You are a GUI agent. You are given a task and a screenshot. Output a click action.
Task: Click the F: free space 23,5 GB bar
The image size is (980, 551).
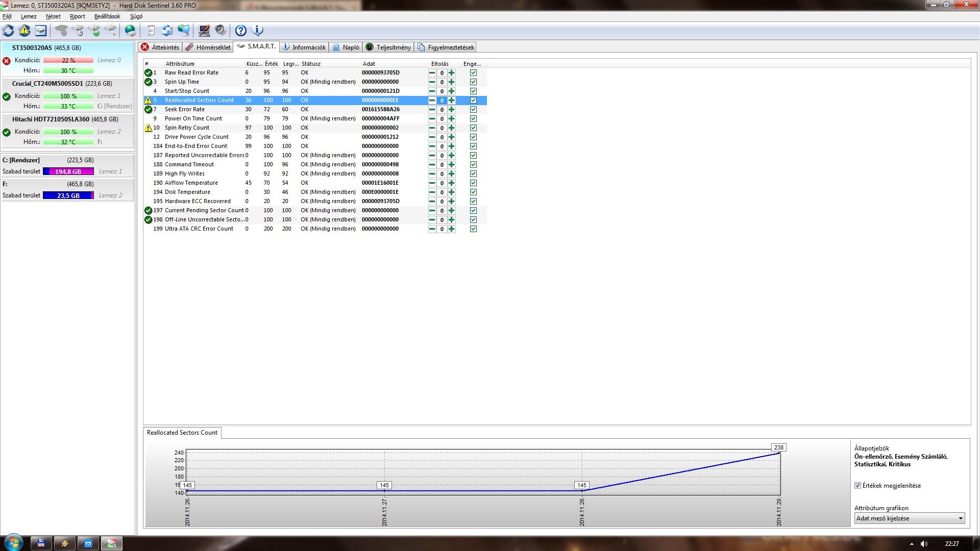coord(68,195)
